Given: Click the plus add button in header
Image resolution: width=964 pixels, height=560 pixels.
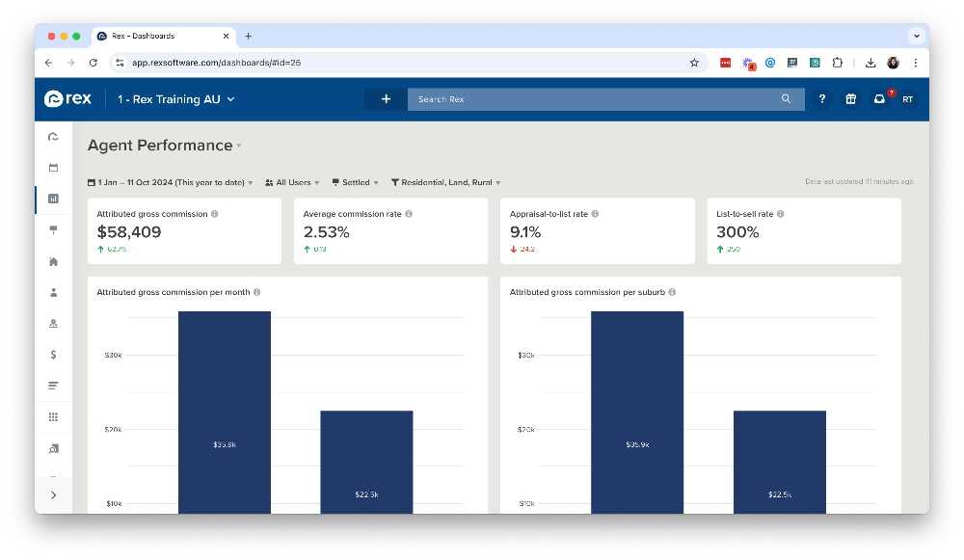Looking at the screenshot, I should pyautogui.click(x=386, y=99).
